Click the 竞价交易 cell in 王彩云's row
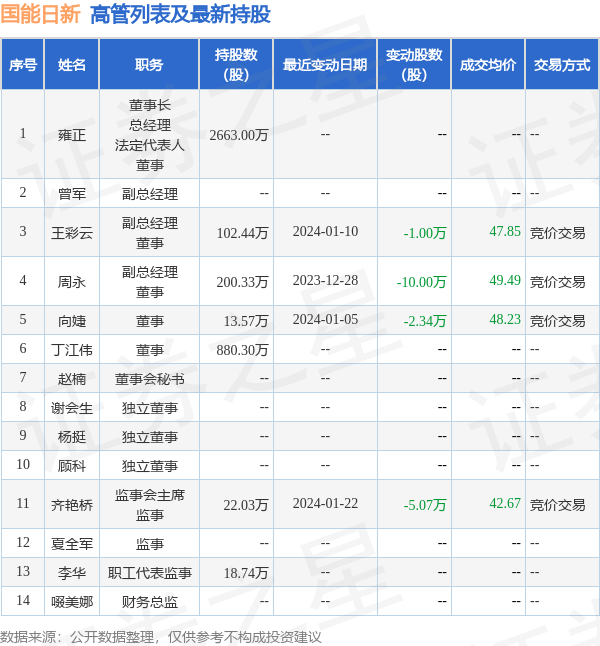Image resolution: width=600 pixels, height=646 pixels. tap(557, 233)
